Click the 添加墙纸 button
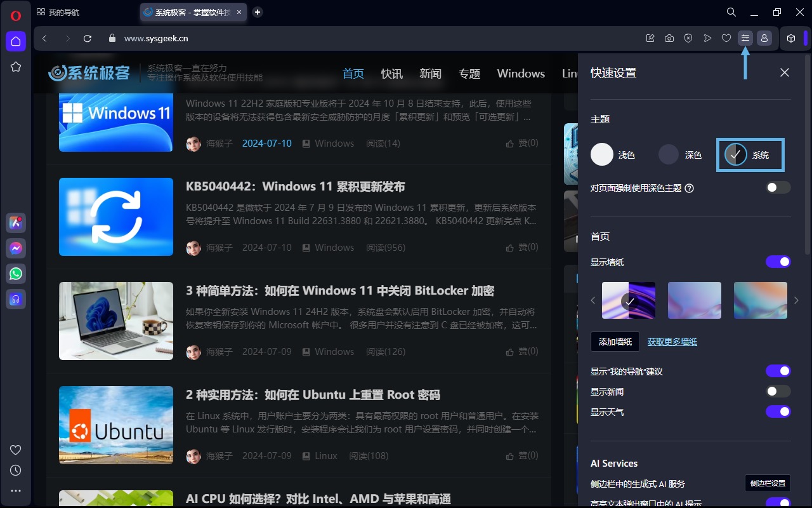The image size is (812, 508). 615,342
